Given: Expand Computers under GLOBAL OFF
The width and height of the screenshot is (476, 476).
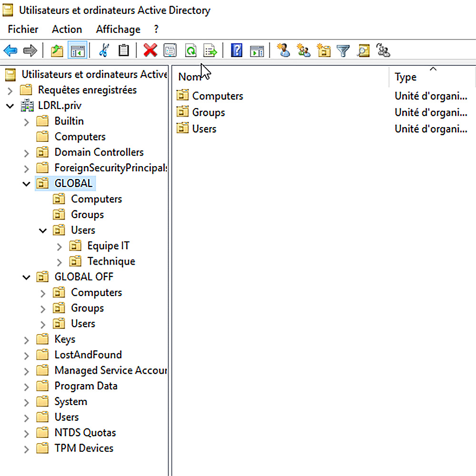Looking at the screenshot, I should [x=43, y=294].
